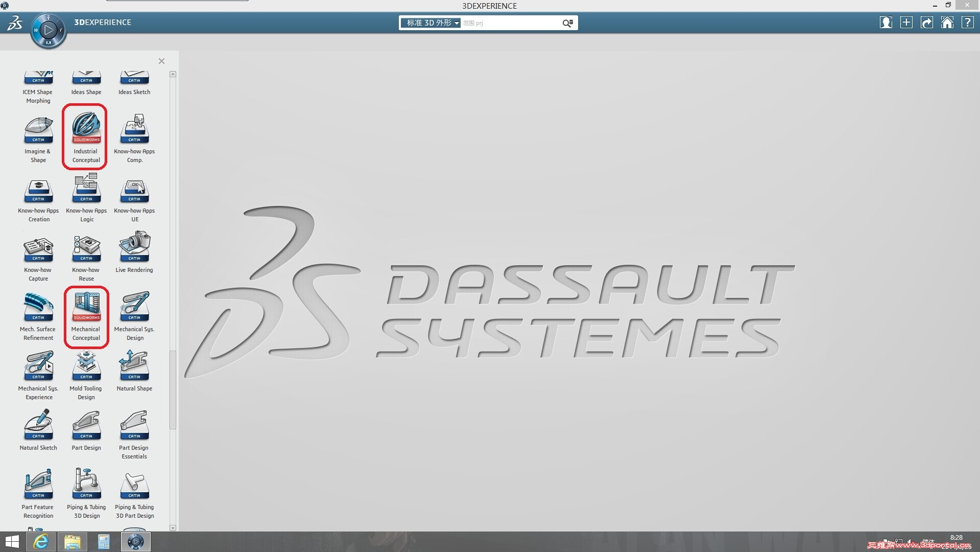The width and height of the screenshot is (980, 552).
Task: Run the search with the magnifier icon
Action: point(567,23)
